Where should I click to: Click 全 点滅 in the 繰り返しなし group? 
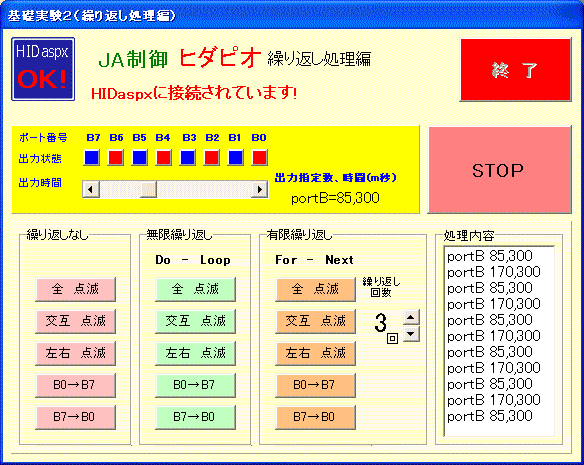pyautogui.click(x=76, y=289)
